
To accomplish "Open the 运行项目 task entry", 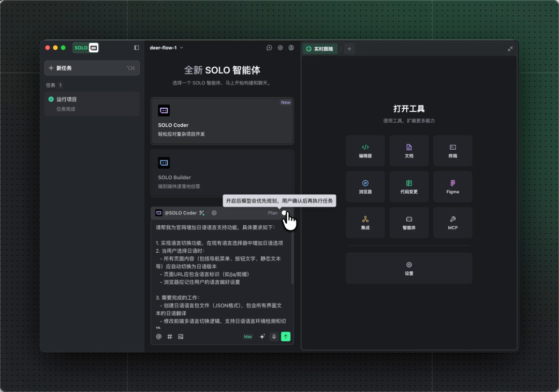I will 92,104.
